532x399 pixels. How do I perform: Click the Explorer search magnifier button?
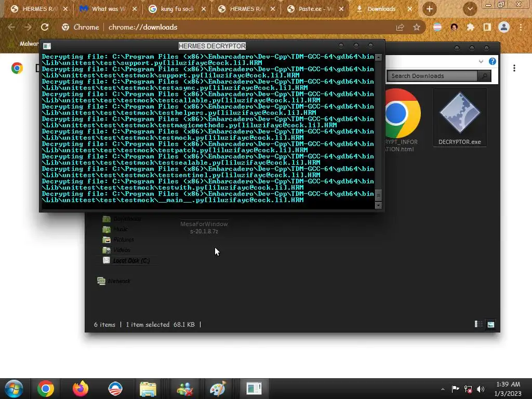coord(485,76)
